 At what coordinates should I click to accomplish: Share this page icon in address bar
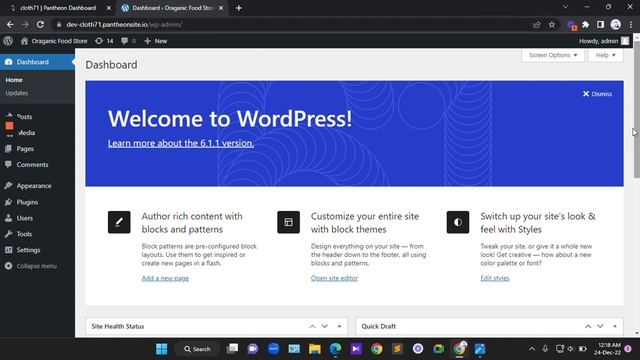(537, 24)
